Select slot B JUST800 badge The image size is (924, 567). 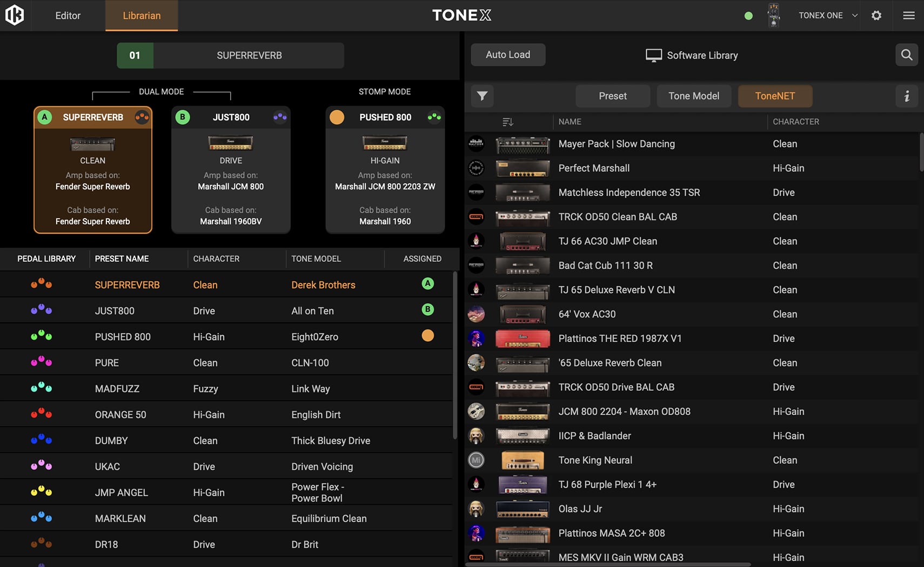(183, 117)
